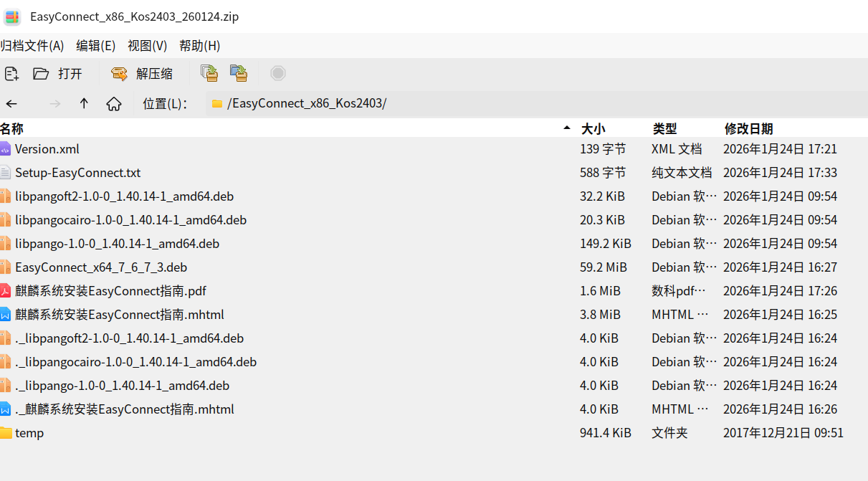Open the 帮助(H) menu
This screenshot has height=481, width=868.
[x=200, y=46]
